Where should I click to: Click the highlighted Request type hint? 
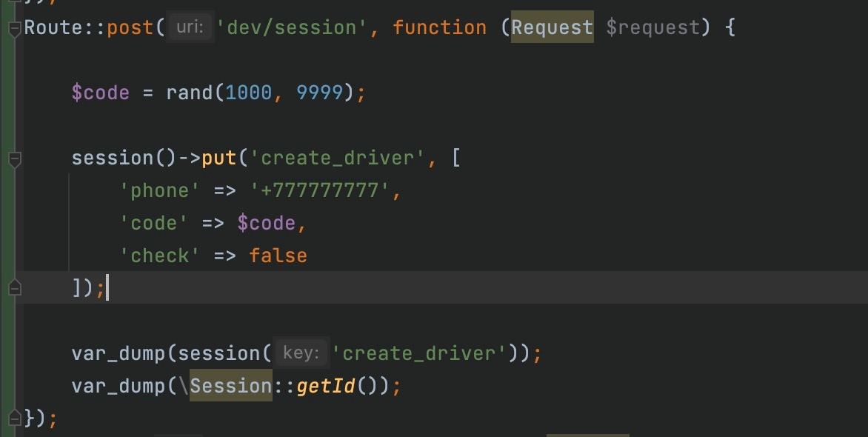[x=552, y=27]
